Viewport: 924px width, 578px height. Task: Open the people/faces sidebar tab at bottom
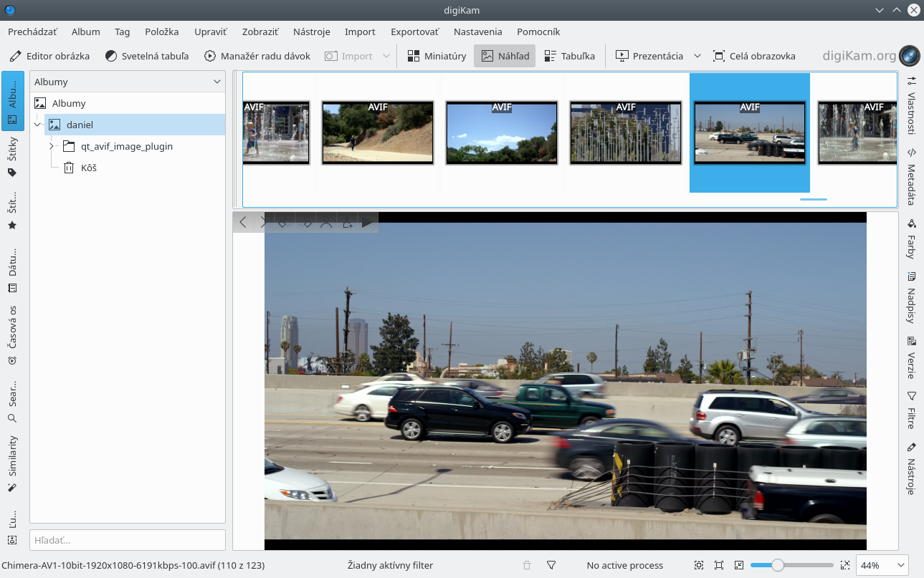12,529
